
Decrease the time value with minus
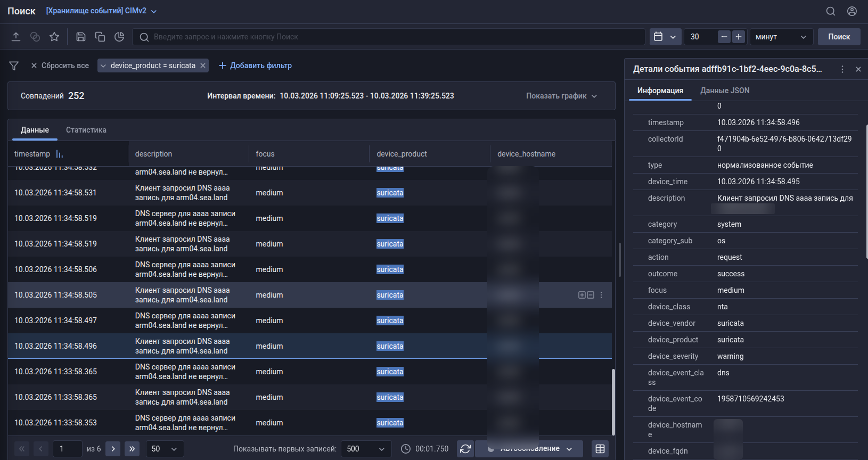click(x=724, y=37)
